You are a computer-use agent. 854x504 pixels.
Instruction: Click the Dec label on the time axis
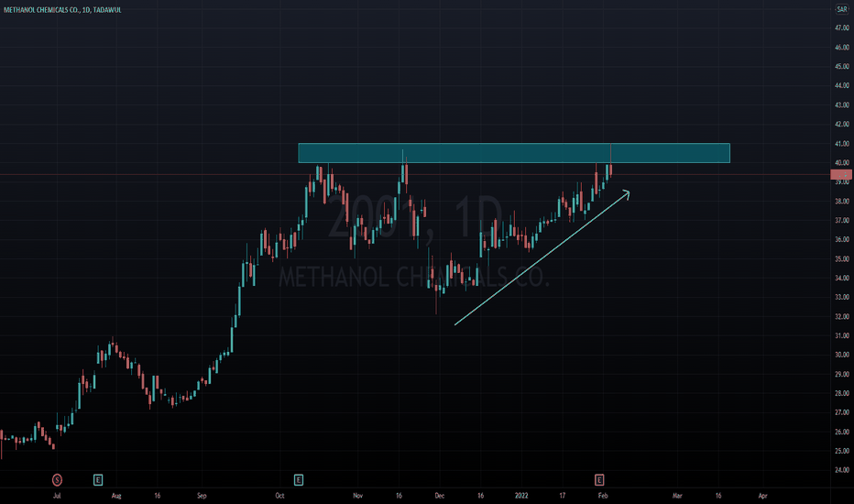click(440, 496)
